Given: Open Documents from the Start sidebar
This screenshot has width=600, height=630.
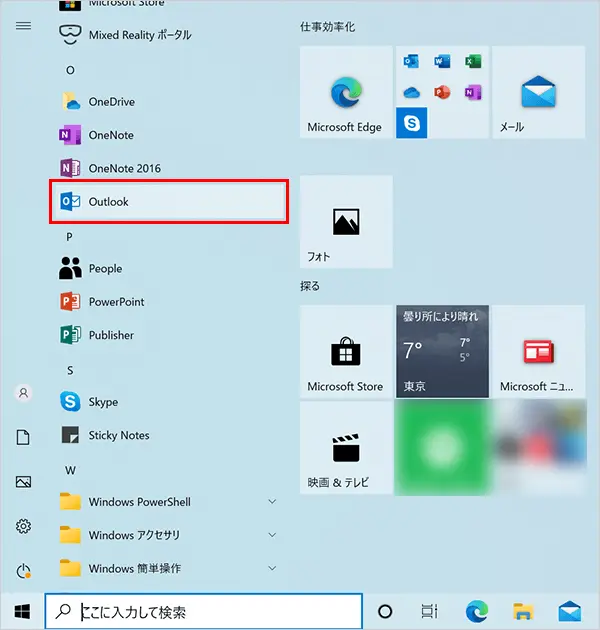Looking at the screenshot, I should (23, 437).
